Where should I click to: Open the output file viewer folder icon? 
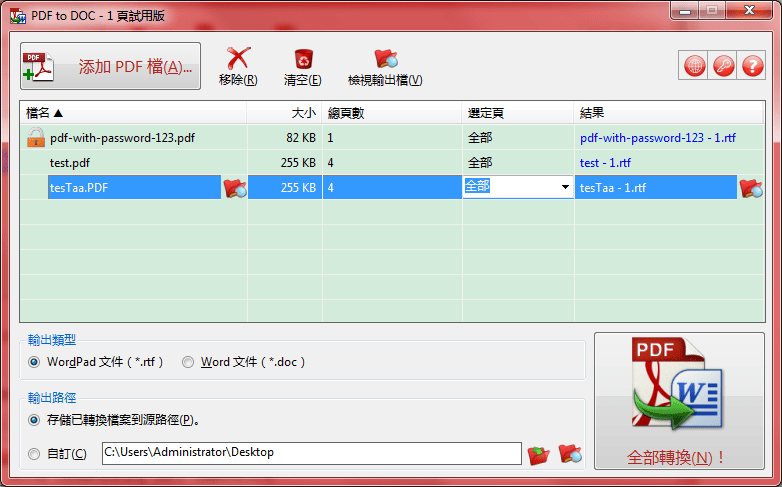(385, 66)
